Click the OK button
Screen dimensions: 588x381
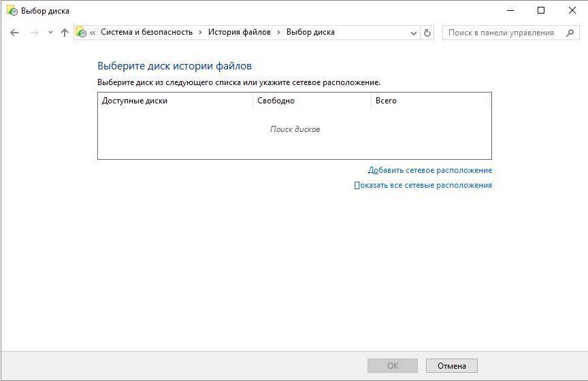(x=393, y=365)
